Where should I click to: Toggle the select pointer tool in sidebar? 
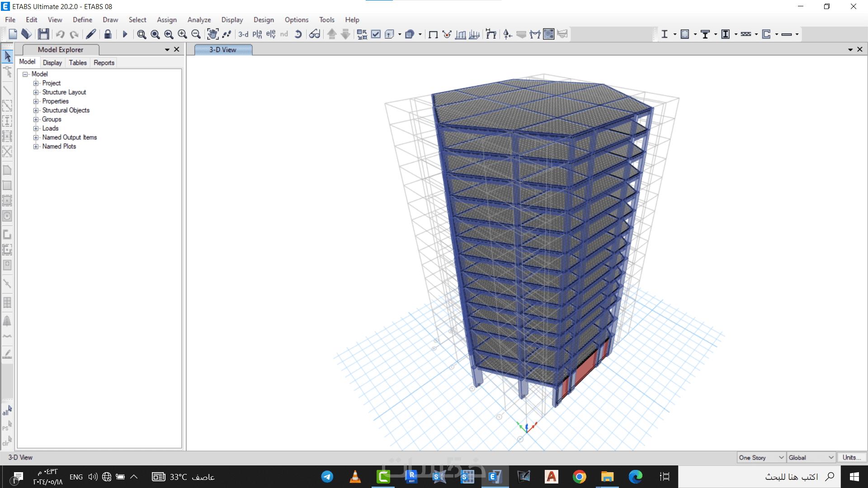(7, 56)
